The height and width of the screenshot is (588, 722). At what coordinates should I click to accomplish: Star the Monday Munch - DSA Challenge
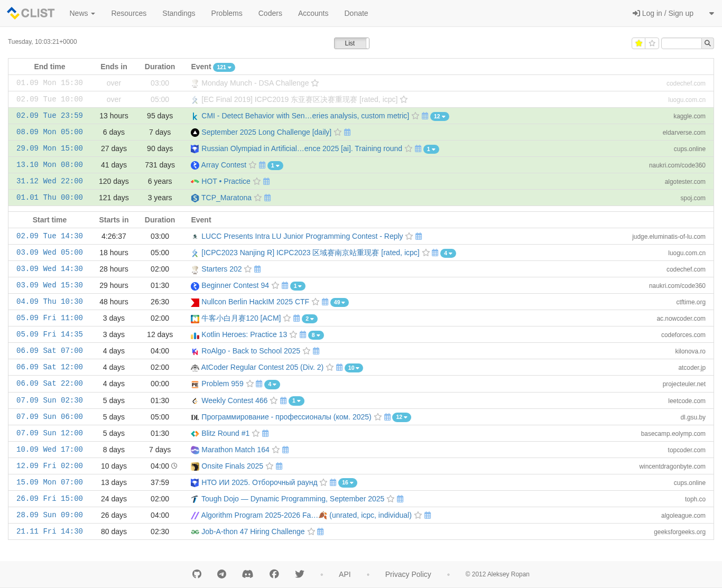pos(315,83)
